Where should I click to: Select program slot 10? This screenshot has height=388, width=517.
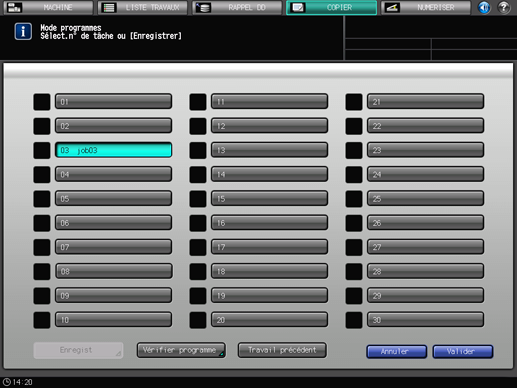pos(113,320)
